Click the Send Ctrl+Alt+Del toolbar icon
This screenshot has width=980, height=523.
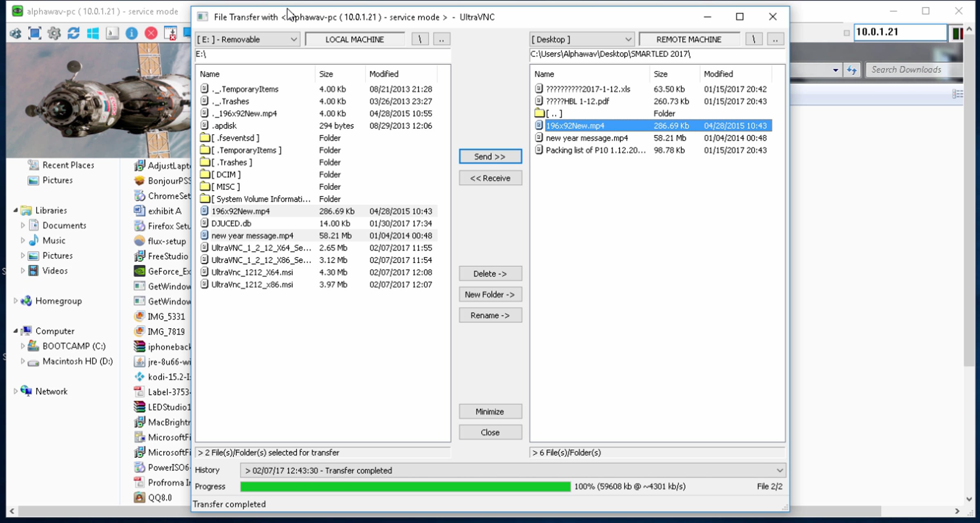tap(16, 33)
